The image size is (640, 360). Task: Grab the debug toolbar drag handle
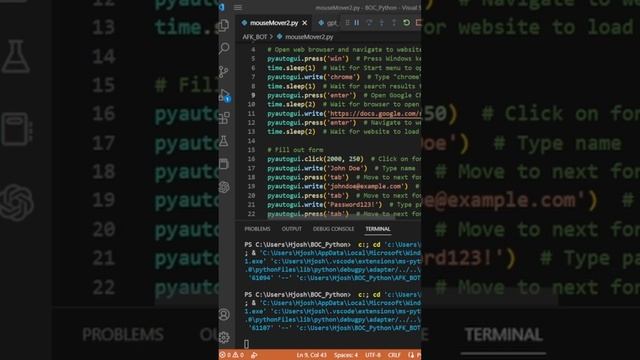click(347, 23)
